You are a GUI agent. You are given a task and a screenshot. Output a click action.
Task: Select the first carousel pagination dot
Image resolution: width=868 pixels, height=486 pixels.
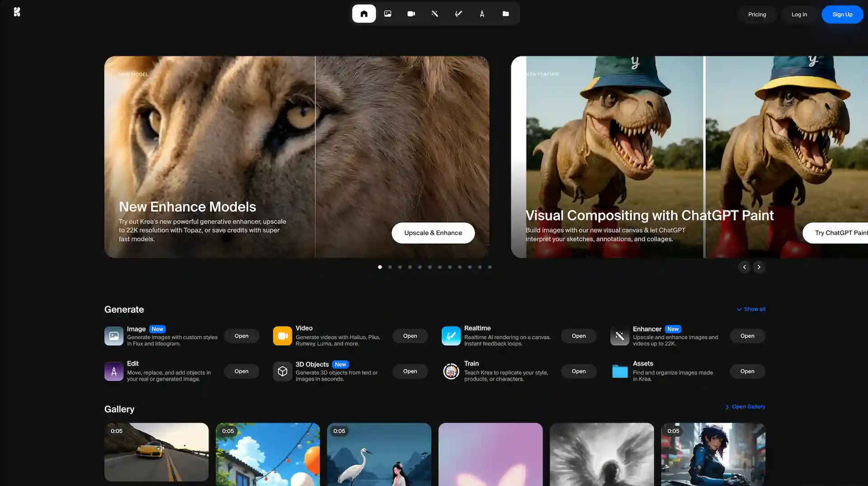[380, 267]
